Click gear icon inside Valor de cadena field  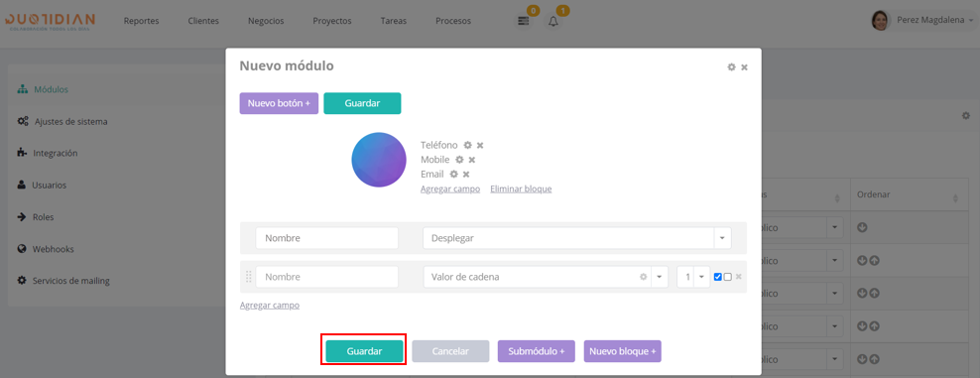[x=643, y=277]
